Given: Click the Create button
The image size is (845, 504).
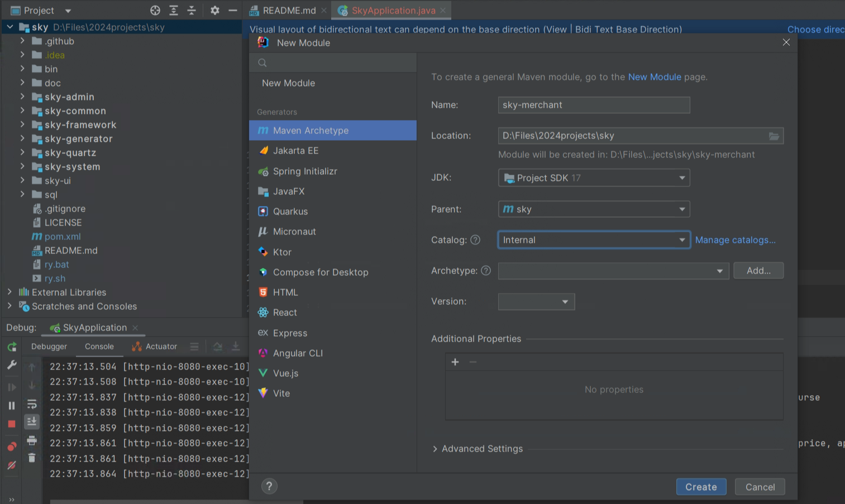Looking at the screenshot, I should tap(701, 487).
